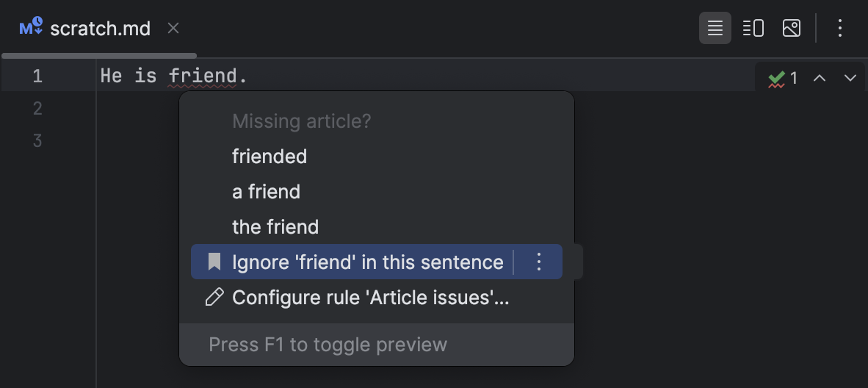Image resolution: width=868 pixels, height=388 pixels.
Task: Click the underlined word 'friend'
Action: (203, 75)
